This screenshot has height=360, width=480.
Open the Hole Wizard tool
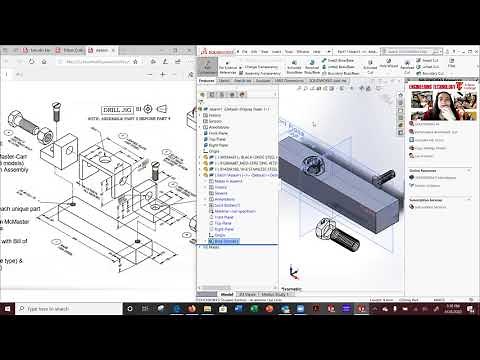[x=389, y=63]
